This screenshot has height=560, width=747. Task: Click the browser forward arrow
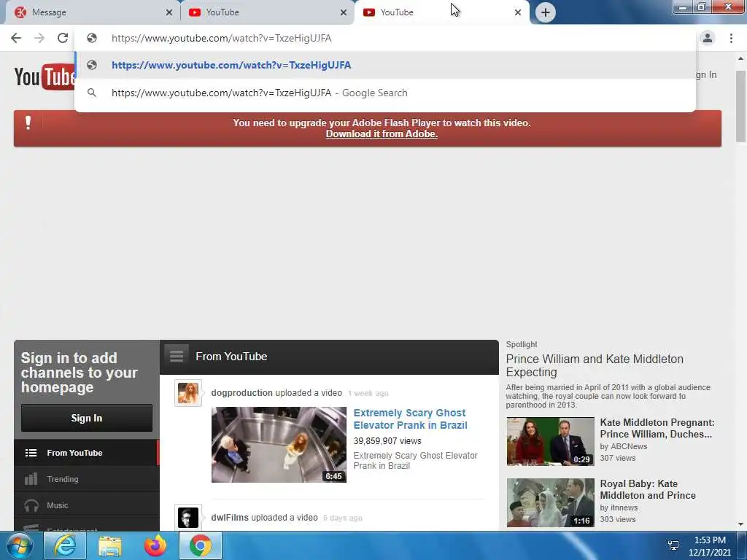click(x=39, y=38)
